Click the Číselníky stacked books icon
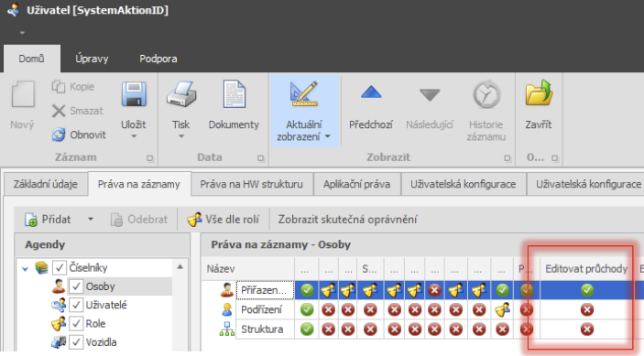This screenshot has height=356, width=644. tap(41, 267)
